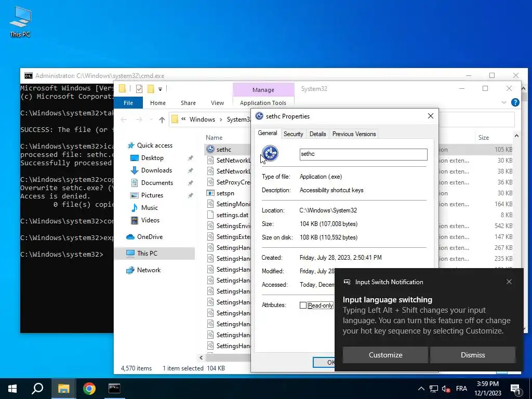Click Command Prompt taskbar icon
Viewport: 532px width, 399px height.
(x=114, y=389)
